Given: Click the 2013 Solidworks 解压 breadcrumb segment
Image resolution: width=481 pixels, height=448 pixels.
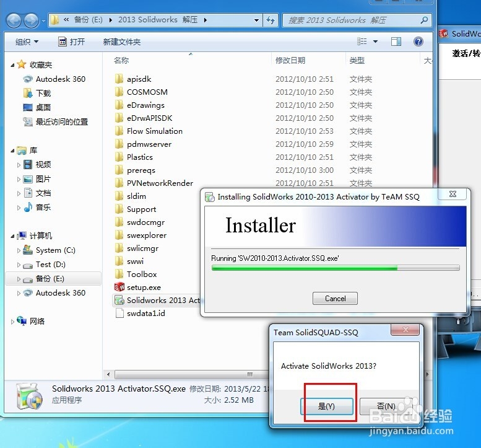Looking at the screenshot, I should [x=158, y=20].
